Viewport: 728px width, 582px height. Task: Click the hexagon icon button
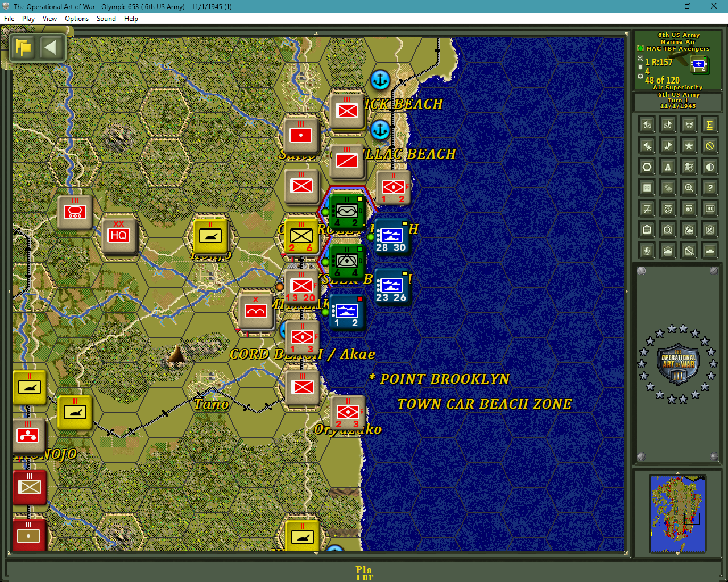(x=647, y=167)
